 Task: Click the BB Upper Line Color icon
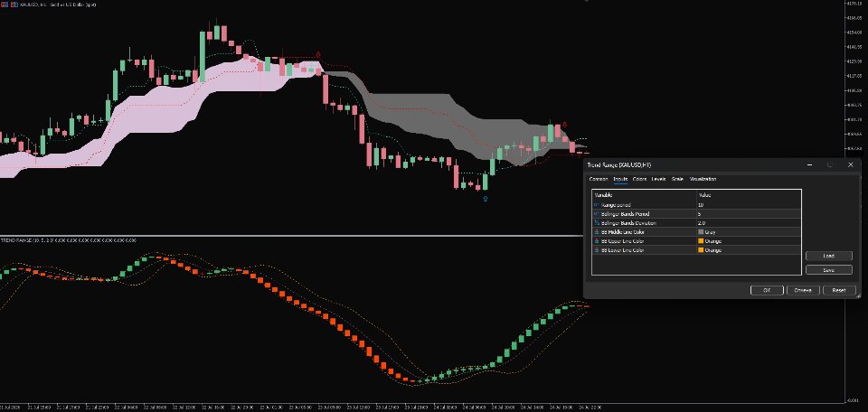(596, 241)
